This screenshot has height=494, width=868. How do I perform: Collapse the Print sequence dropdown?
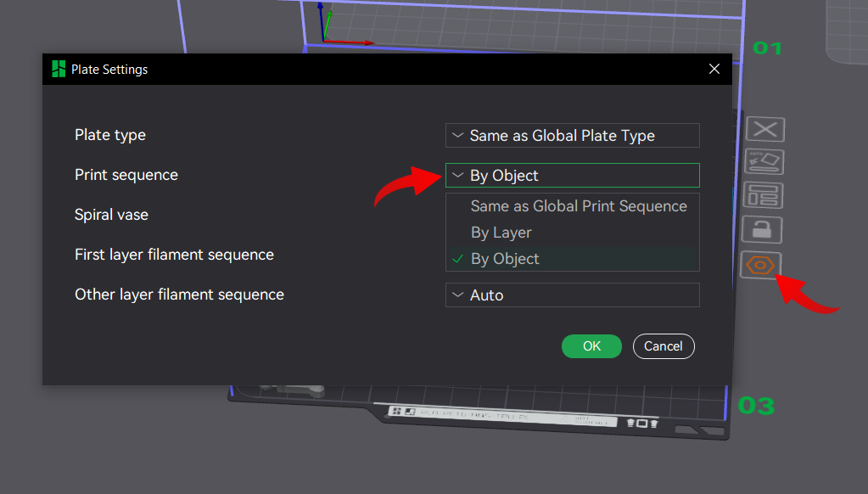pos(572,175)
